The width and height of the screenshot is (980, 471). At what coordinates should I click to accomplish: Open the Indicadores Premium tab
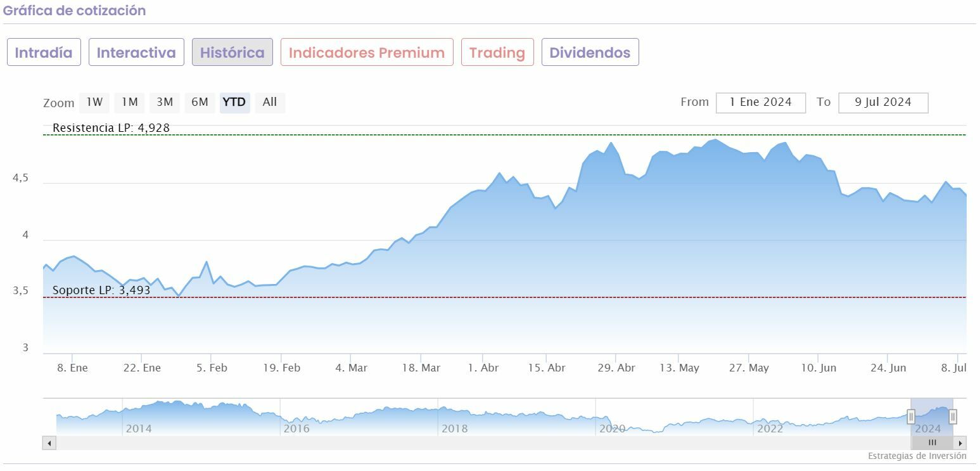(x=367, y=52)
